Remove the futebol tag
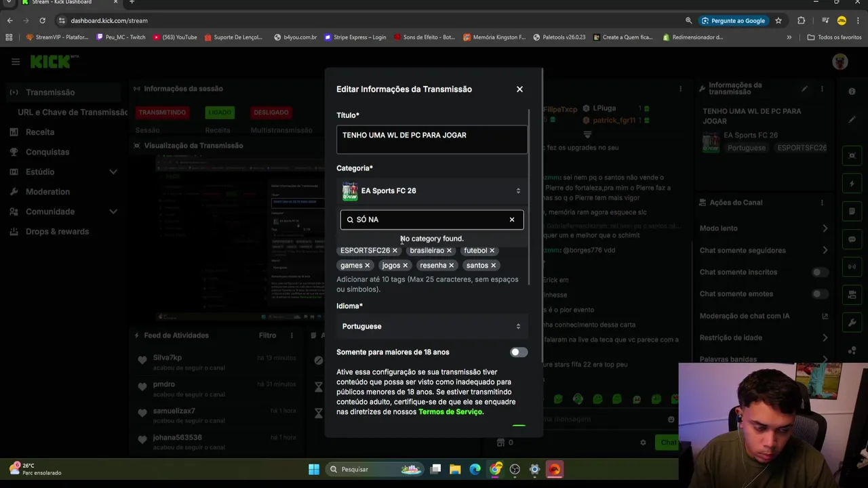The height and width of the screenshot is (488, 868). [492, 251]
